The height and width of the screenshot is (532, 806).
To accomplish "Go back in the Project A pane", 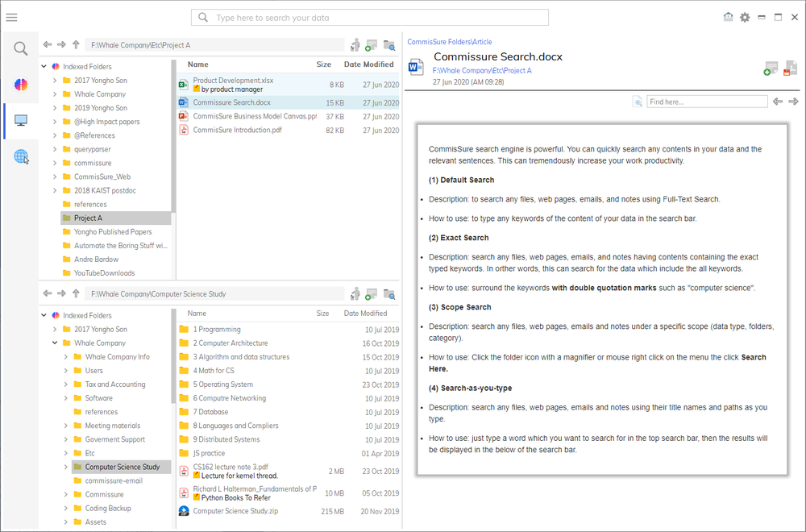I will point(48,44).
